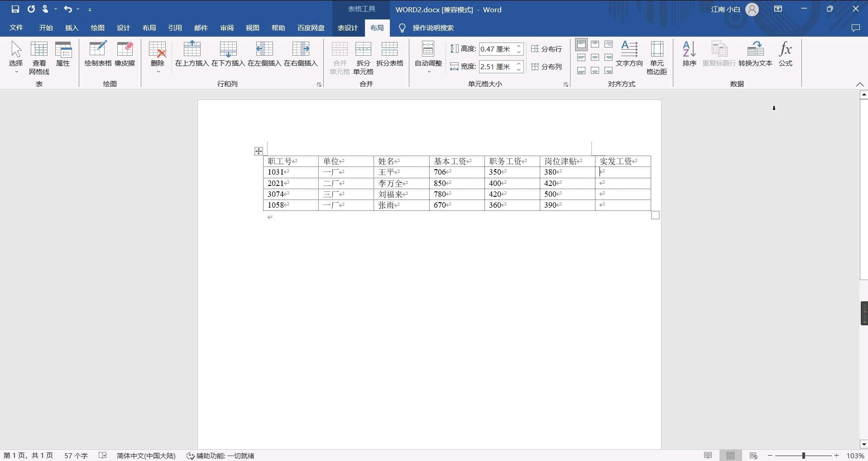Switch to References (引用) tab
The height and width of the screenshot is (461, 868).
coord(175,28)
